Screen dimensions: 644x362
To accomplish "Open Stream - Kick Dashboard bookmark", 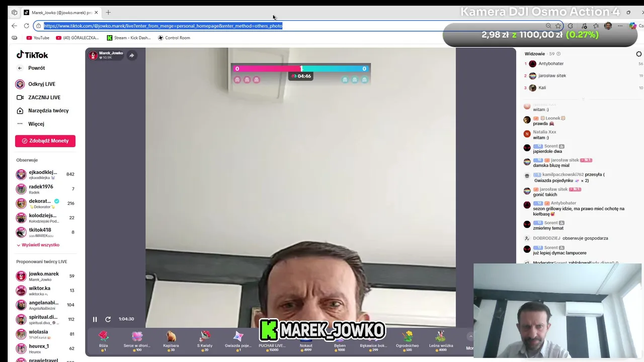I will tap(129, 38).
